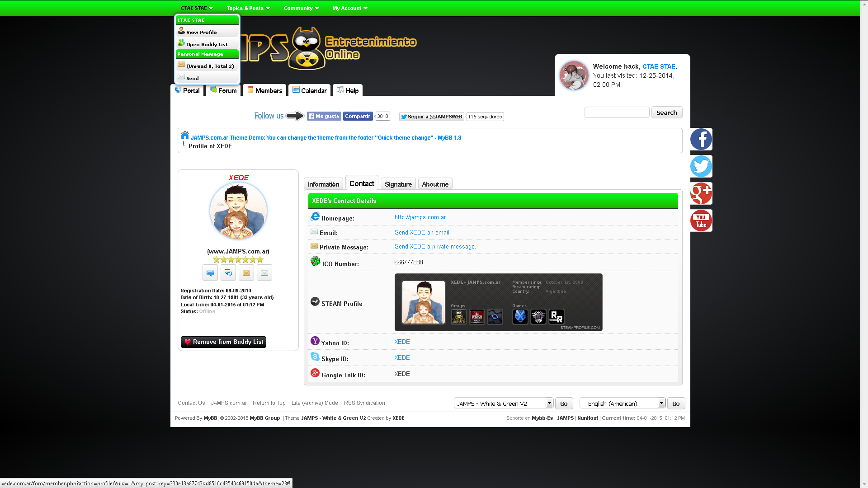868x488 pixels.
Task: Switch to the Signature tab
Action: (x=398, y=184)
